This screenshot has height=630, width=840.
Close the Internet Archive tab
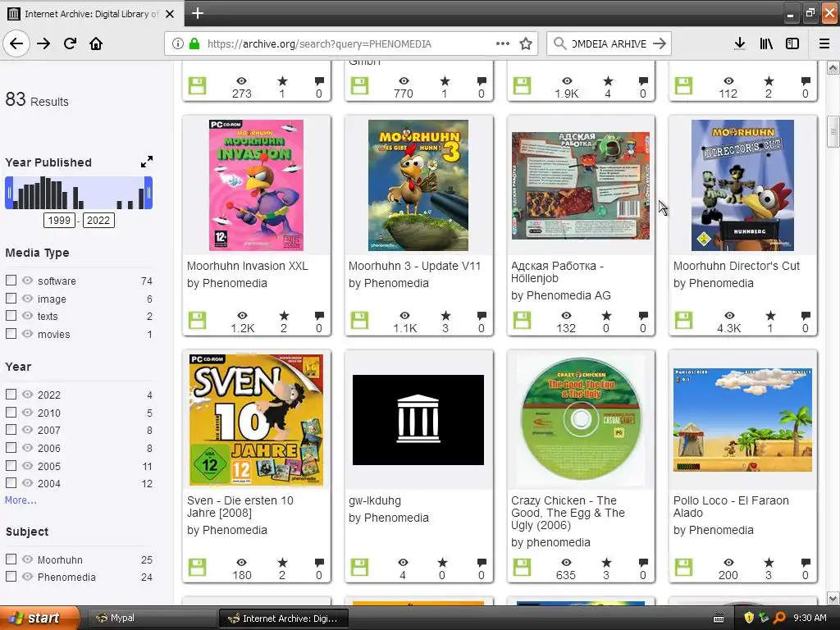170,14
